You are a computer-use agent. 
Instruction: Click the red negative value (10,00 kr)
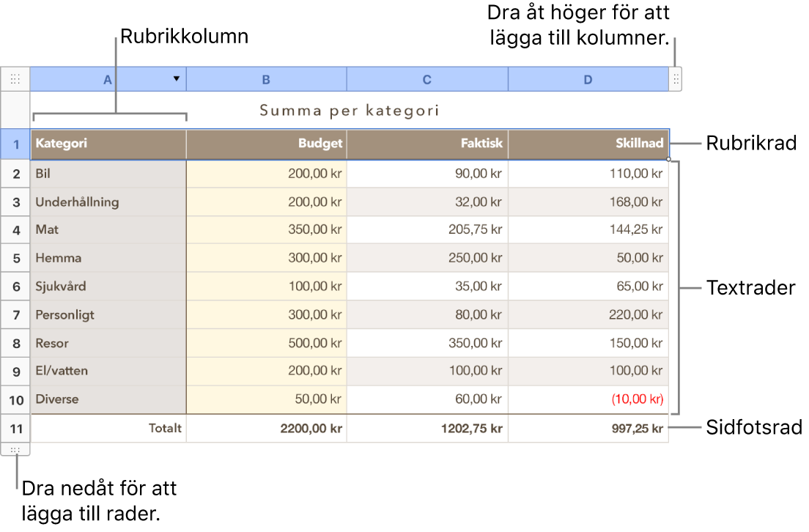click(x=635, y=399)
